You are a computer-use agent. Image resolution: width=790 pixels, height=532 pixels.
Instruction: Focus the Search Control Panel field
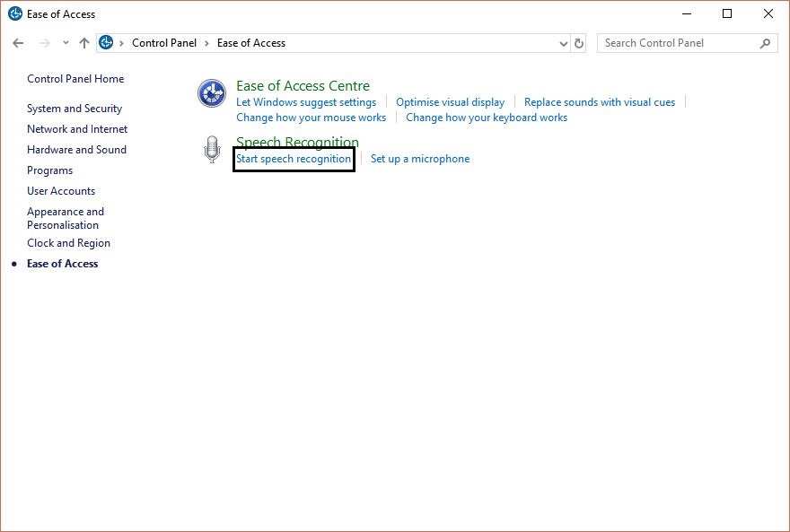688,43
